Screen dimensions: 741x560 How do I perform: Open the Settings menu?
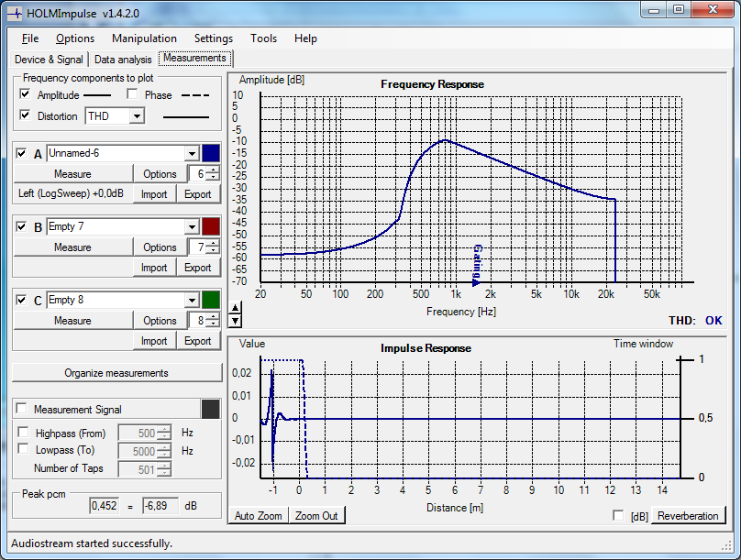[214, 38]
